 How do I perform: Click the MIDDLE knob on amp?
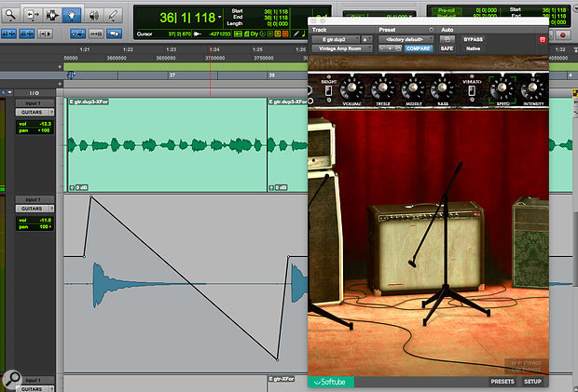413,88
